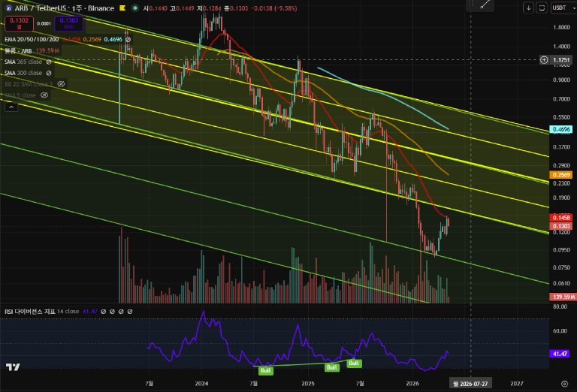Click the 0.1303 current price label
Viewport: 577px width, 392px height.
point(560,226)
